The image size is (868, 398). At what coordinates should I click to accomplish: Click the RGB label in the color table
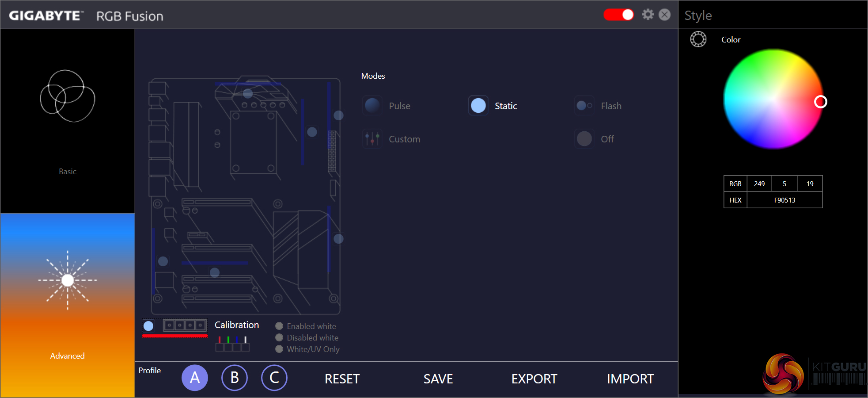(x=735, y=184)
